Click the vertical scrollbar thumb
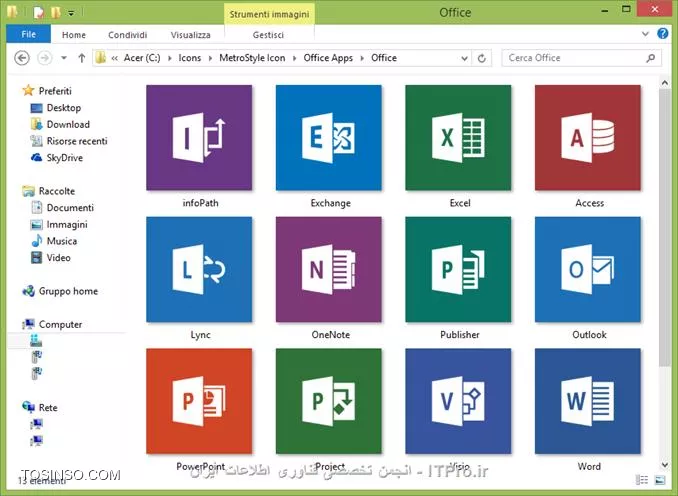678x496 pixels. 665,227
